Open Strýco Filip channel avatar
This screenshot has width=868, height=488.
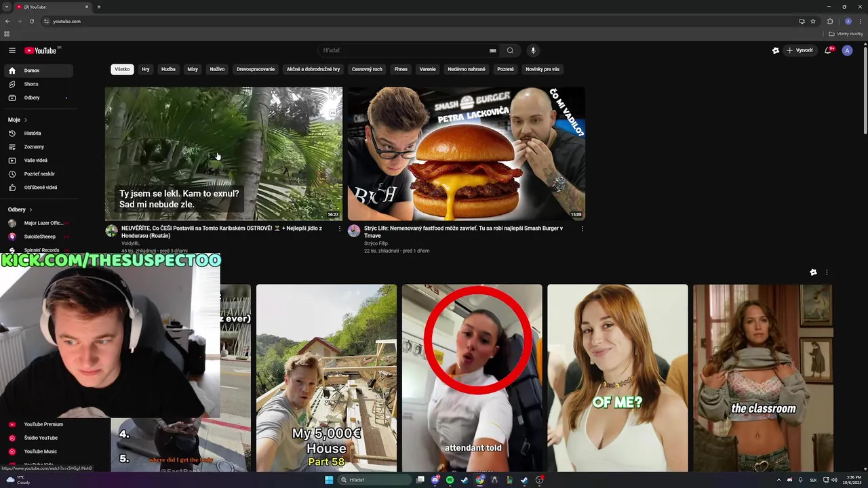(x=354, y=231)
